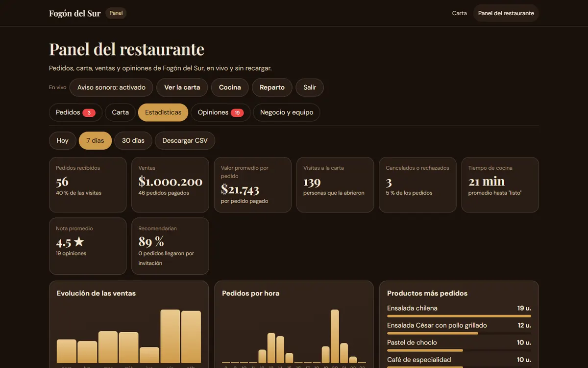Open the Carta link in the top navigation

tap(459, 13)
